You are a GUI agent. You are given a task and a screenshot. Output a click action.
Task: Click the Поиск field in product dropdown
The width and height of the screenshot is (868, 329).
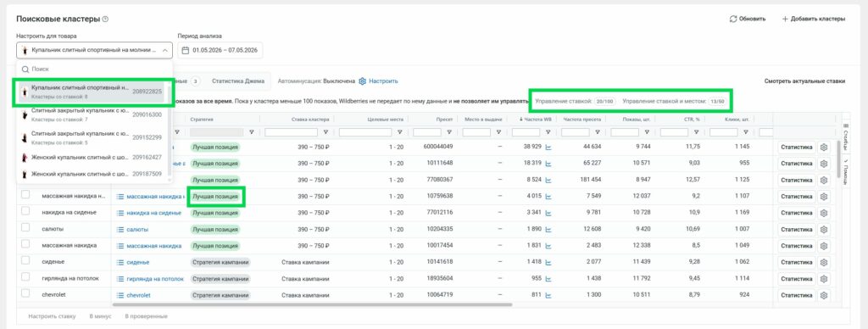pyautogui.click(x=95, y=70)
